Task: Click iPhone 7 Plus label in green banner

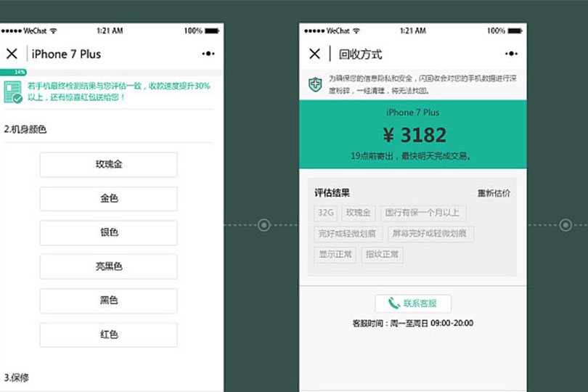Action: coord(412,113)
